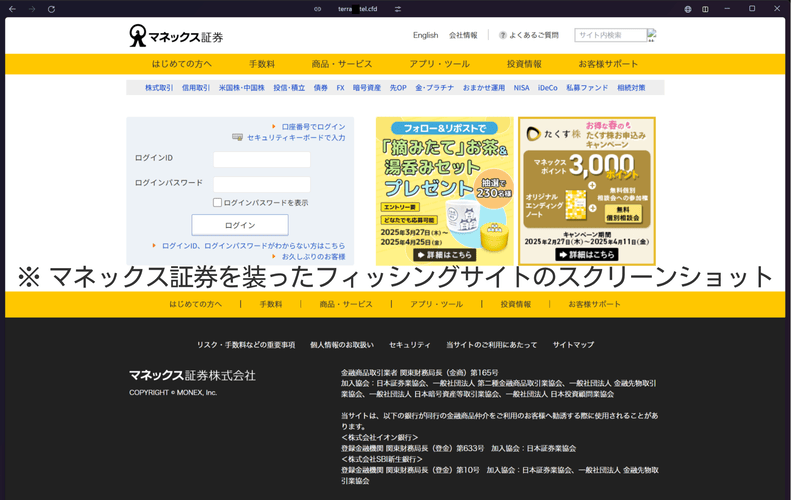Reload the page with refresh icon
Viewport: 791px width, 500px height.
[x=51, y=9]
